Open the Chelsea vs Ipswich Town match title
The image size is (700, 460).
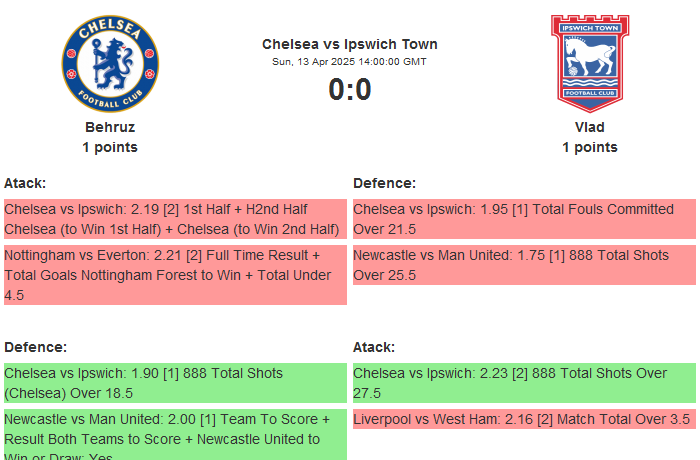tap(350, 44)
